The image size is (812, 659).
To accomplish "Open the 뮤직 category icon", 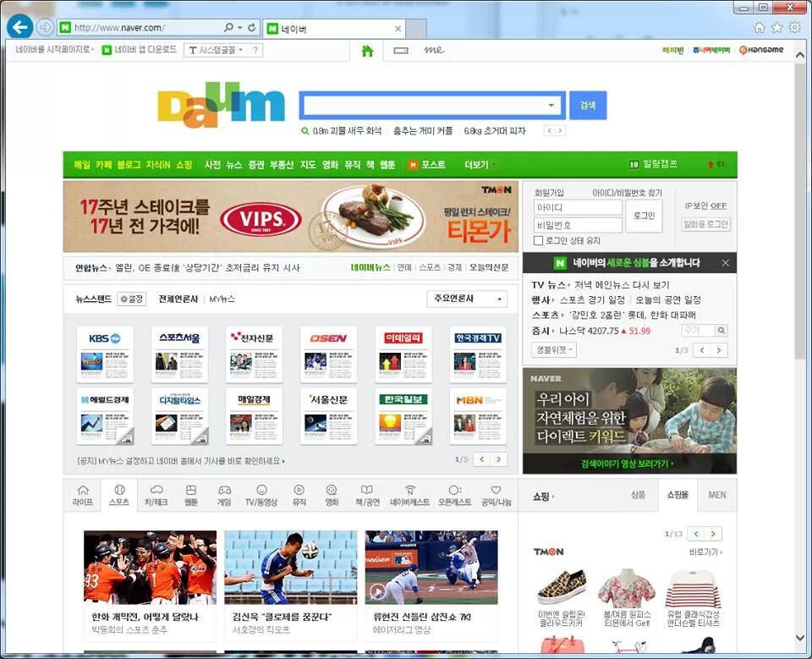I will [299, 495].
